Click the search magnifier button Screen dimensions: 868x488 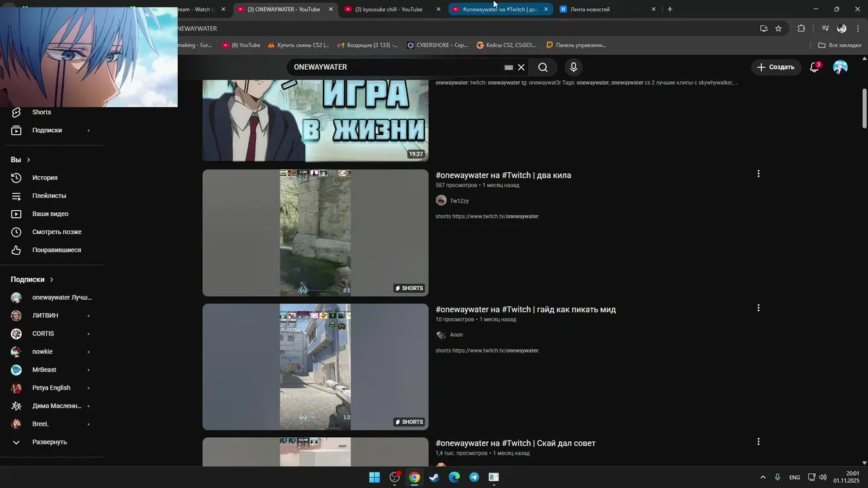(x=542, y=67)
